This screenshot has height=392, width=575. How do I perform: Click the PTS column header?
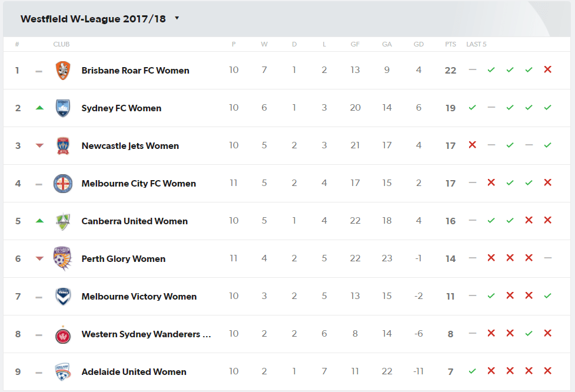click(450, 44)
